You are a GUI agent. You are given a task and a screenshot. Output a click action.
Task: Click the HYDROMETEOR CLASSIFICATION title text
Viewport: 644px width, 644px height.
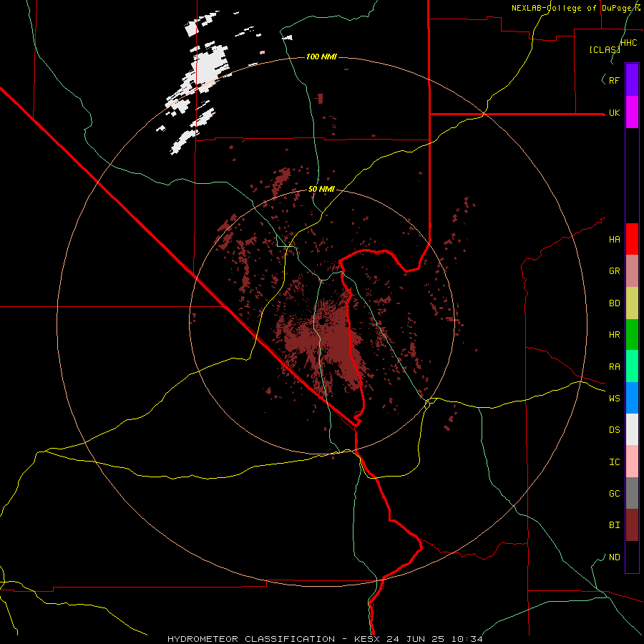251,639
